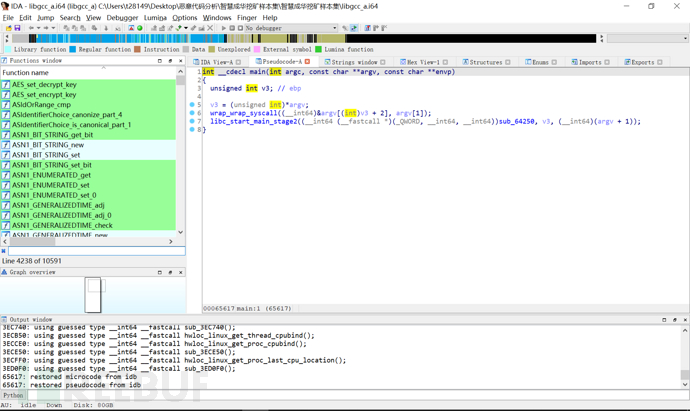The height and width of the screenshot is (411, 690).
Task: Open the Debugger menu
Action: click(x=122, y=17)
